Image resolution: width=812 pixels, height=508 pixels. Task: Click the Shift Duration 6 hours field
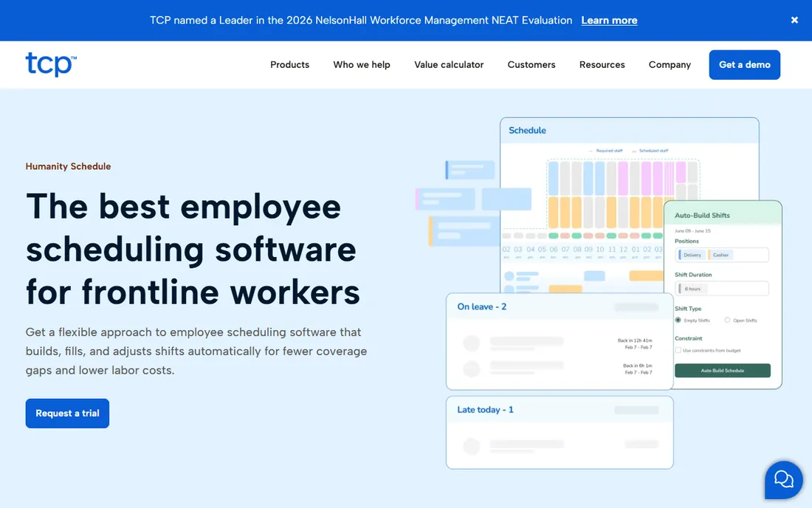pyautogui.click(x=722, y=289)
